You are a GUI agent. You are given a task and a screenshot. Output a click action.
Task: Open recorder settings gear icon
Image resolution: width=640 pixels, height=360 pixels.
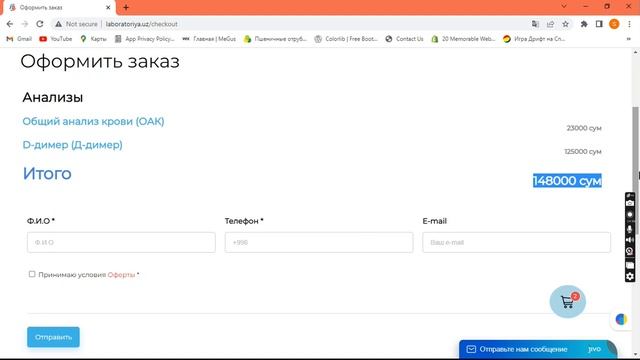click(630, 276)
